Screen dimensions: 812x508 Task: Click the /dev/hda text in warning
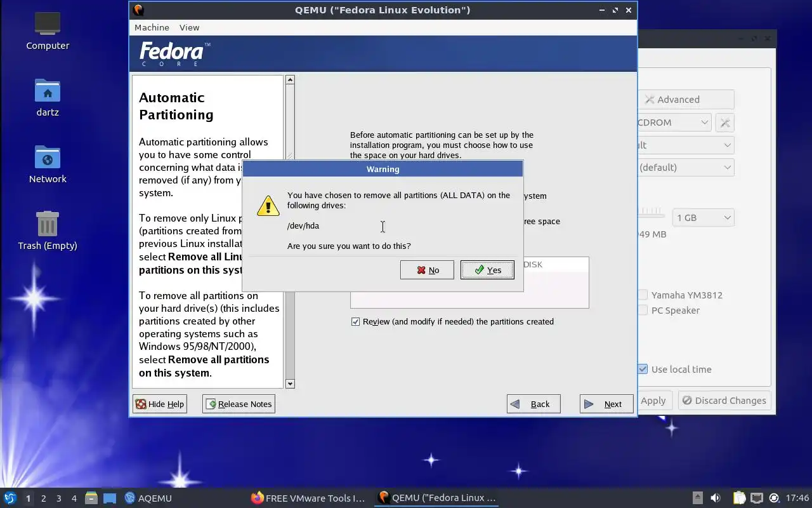pyautogui.click(x=303, y=225)
